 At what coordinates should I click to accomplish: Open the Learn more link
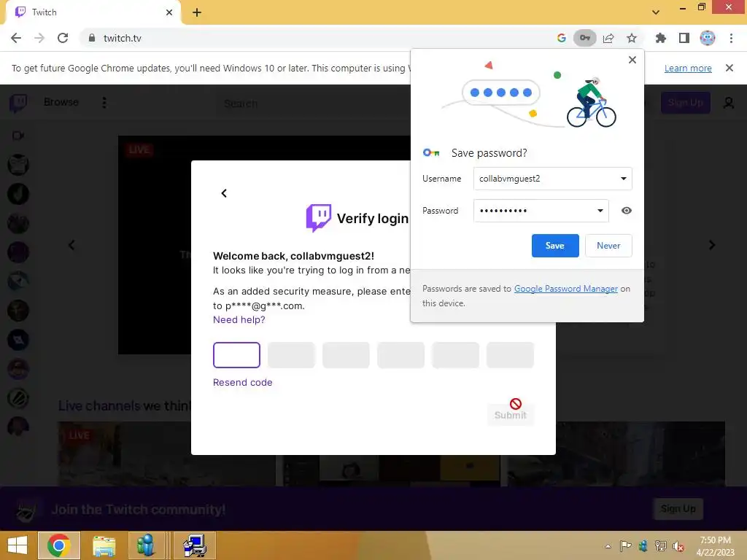coord(688,68)
